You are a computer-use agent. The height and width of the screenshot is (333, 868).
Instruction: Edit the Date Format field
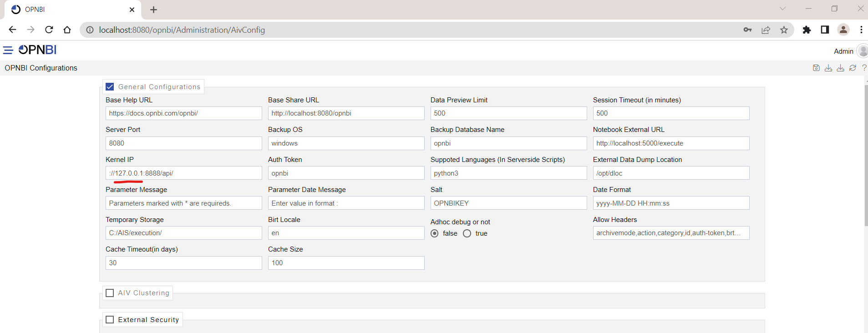tap(671, 203)
